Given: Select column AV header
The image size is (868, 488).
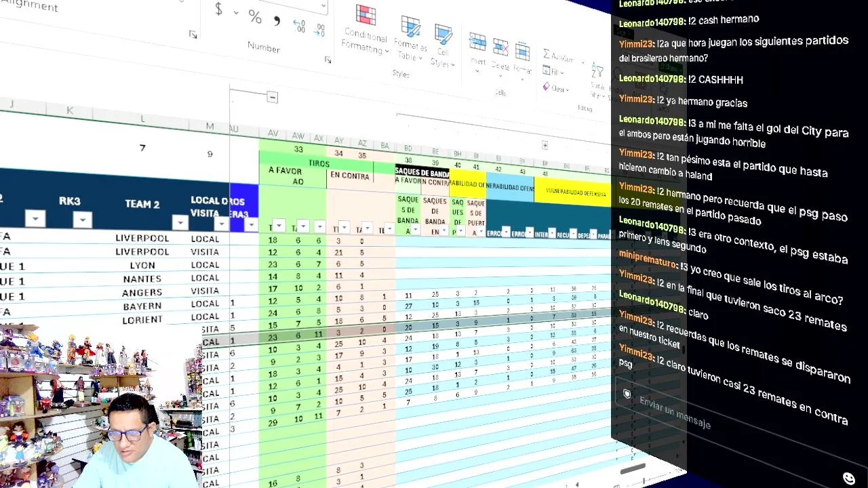Looking at the screenshot, I should [x=273, y=134].
